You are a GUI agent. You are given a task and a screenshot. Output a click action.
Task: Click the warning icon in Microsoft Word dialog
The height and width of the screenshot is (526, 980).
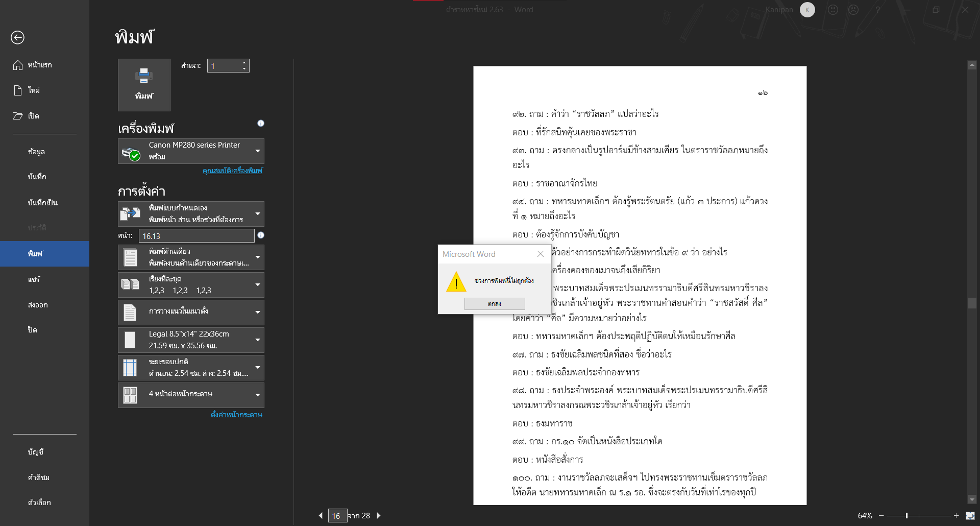456,282
